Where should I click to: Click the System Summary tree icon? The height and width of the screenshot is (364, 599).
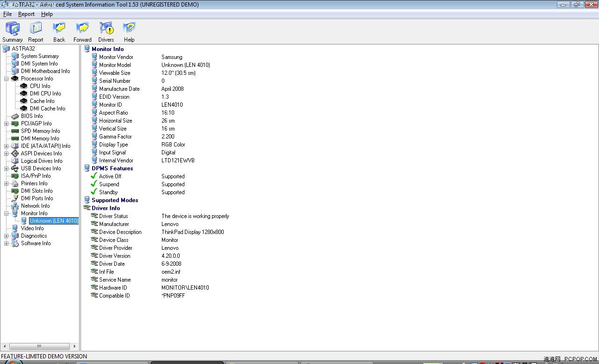[15, 56]
